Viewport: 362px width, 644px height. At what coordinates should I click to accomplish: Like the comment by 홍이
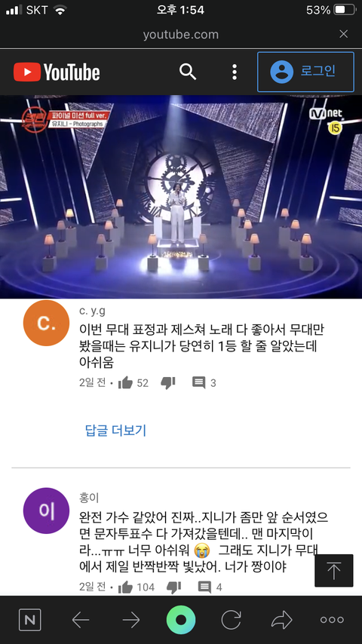click(x=125, y=587)
